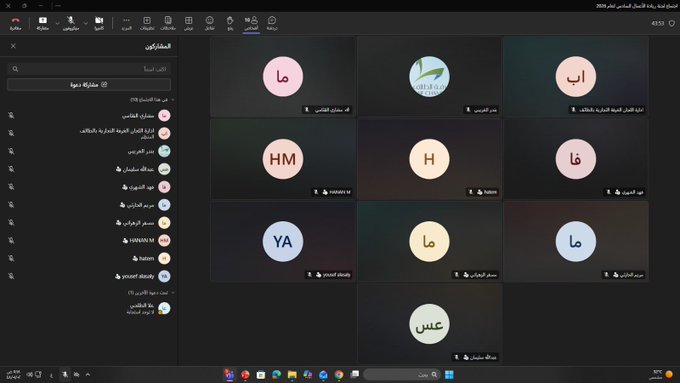This screenshot has height=383, width=680.
Task: Select the YA video tile of yousef alasaly
Action: tap(283, 242)
